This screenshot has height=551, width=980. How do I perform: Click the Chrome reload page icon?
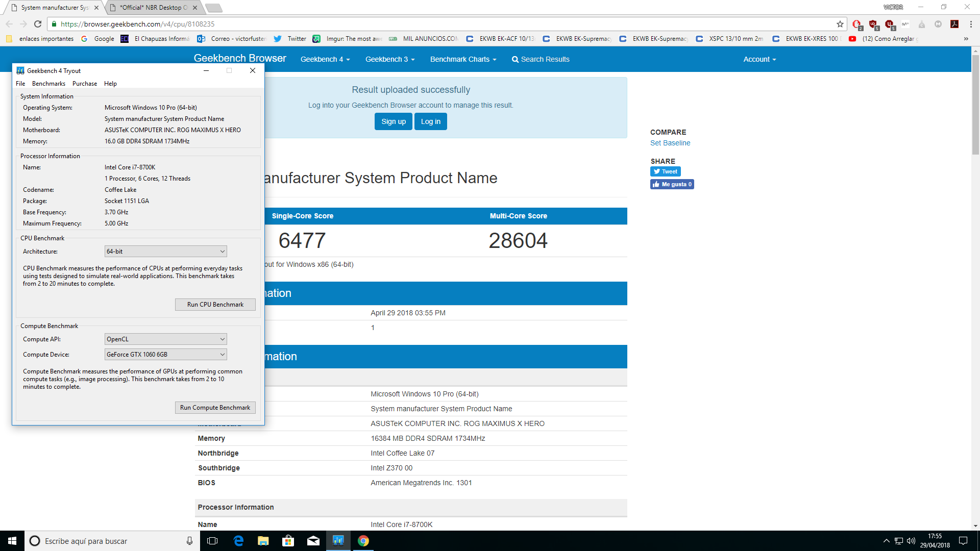38,24
